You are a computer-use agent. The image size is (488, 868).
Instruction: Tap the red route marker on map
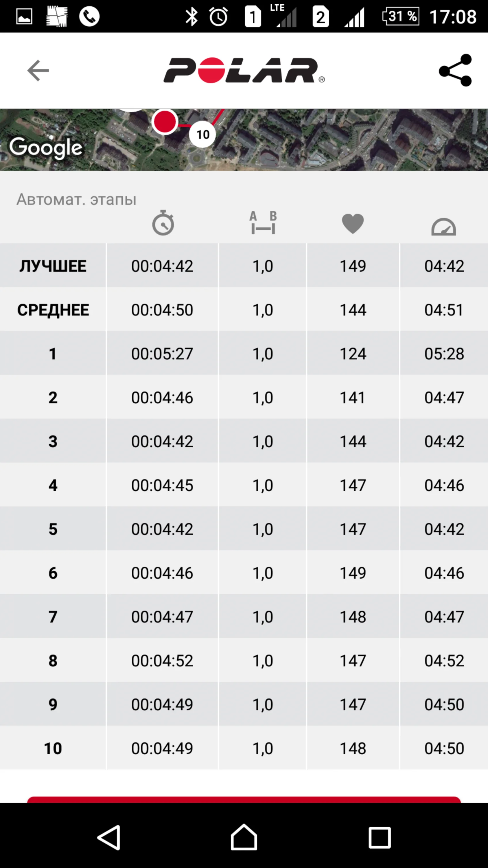coord(165,121)
